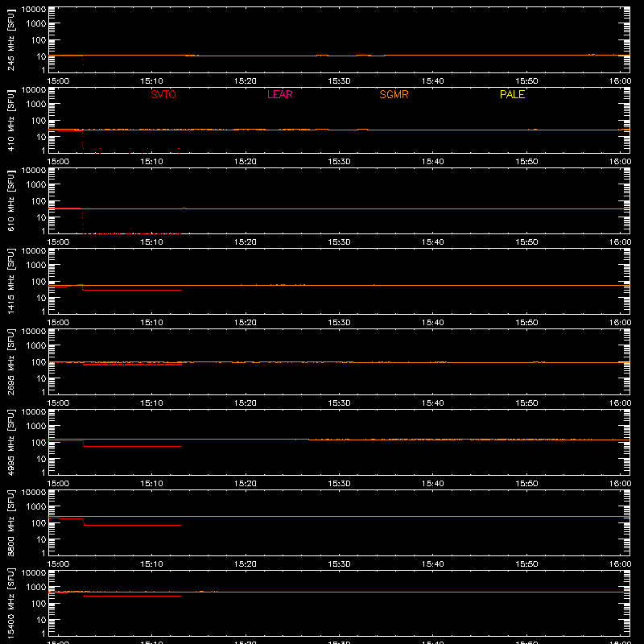Select the 4995 MHz [SFU] axis title

point(10,443)
